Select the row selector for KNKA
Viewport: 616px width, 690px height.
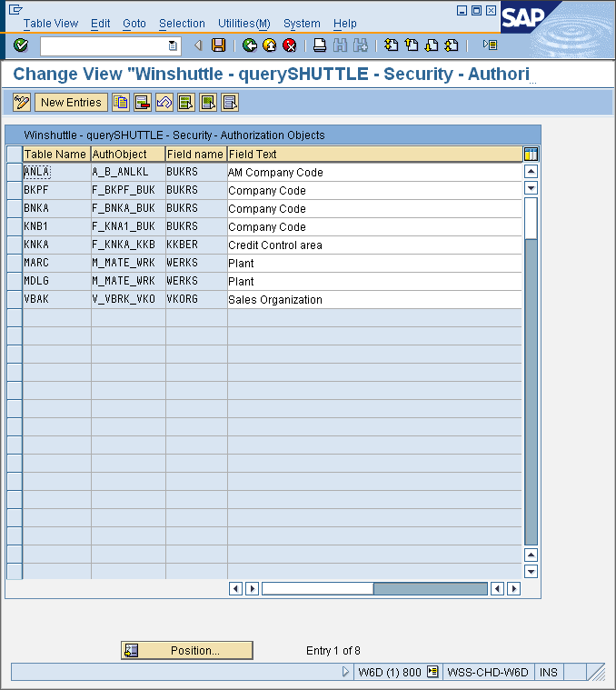coord(15,245)
